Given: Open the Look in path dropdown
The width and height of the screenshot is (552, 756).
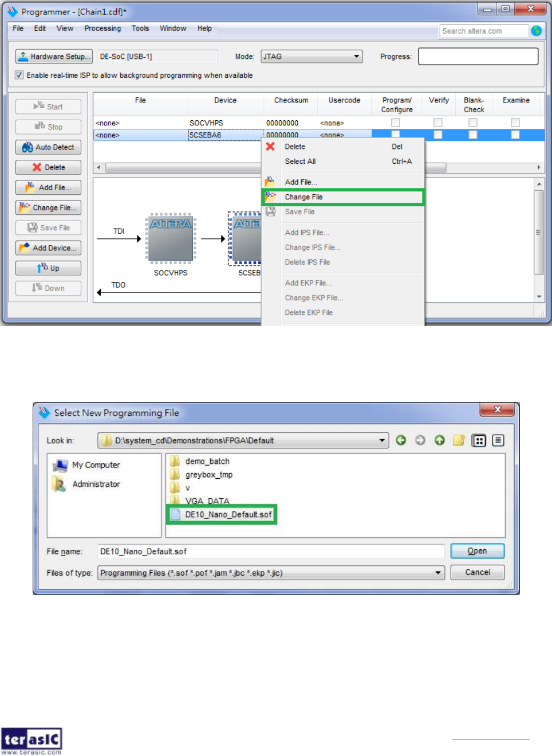Looking at the screenshot, I should (x=382, y=440).
